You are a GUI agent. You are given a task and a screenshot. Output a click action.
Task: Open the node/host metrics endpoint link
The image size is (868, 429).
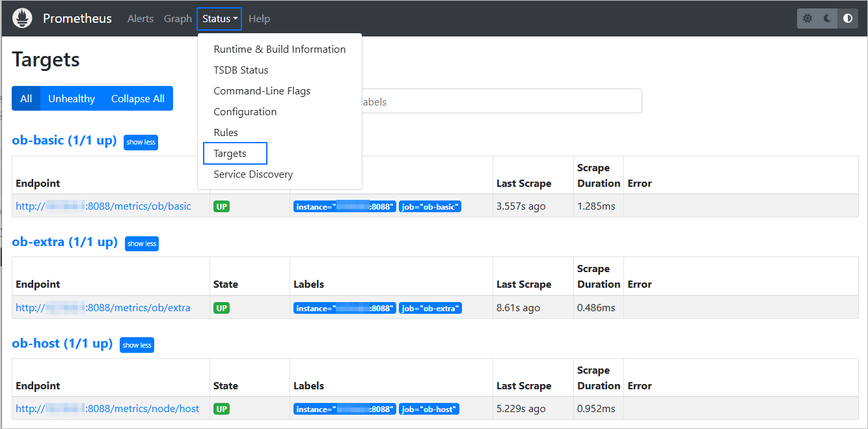tap(107, 409)
